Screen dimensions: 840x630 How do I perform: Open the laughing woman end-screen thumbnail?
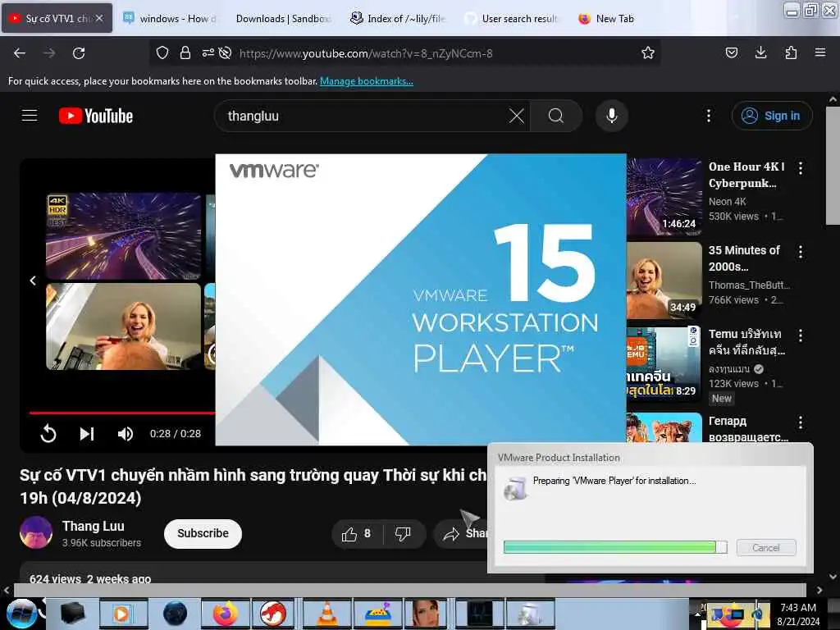pyautogui.click(x=123, y=326)
